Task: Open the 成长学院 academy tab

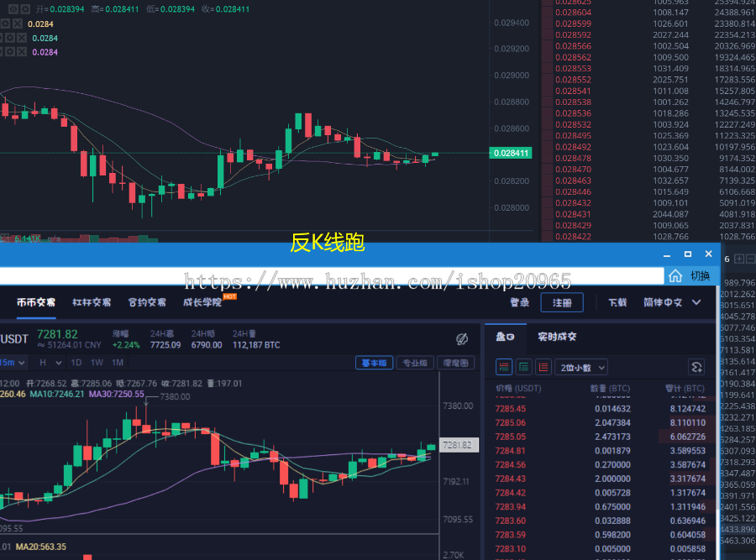Action: coord(202,302)
